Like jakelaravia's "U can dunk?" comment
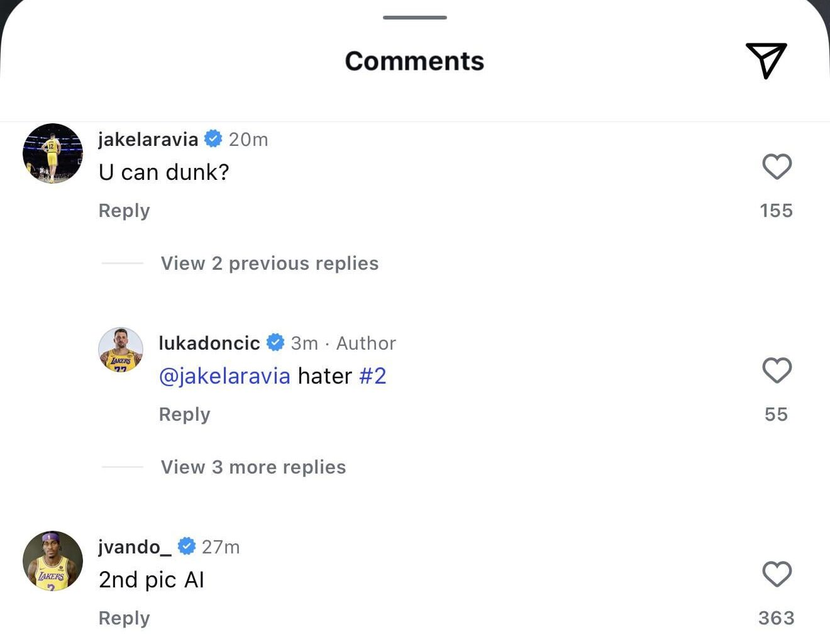The width and height of the screenshot is (830, 644). click(777, 167)
